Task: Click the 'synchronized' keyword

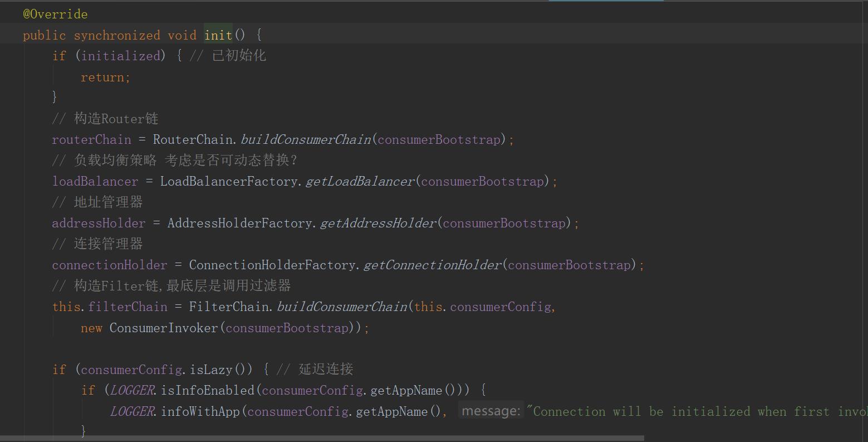Action: coord(117,35)
